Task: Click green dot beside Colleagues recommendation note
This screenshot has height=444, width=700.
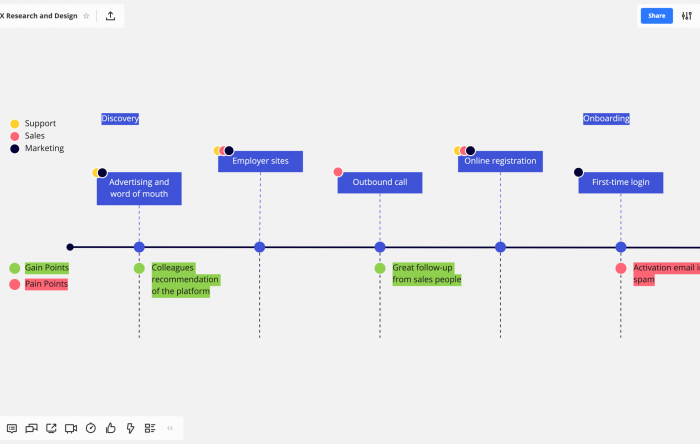Action: pyautogui.click(x=139, y=268)
